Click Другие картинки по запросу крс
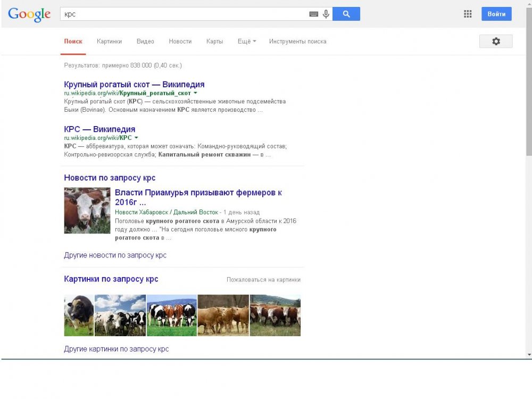This screenshot has width=532, height=399. [116, 349]
